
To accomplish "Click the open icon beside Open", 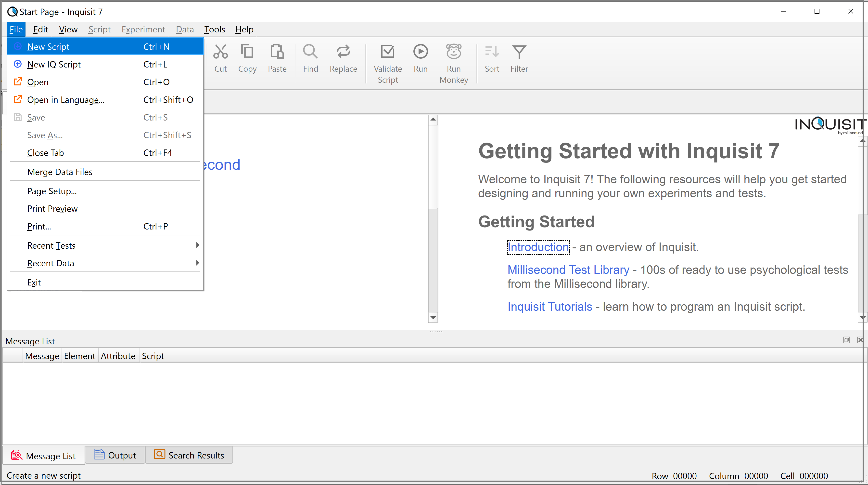I will [x=17, y=82].
